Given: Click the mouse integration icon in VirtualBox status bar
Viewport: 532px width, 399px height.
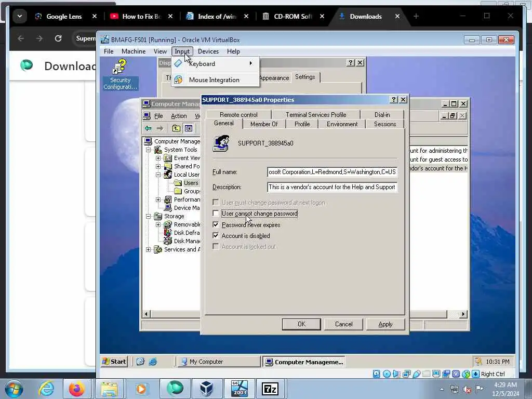Looking at the screenshot, I should (466, 374).
